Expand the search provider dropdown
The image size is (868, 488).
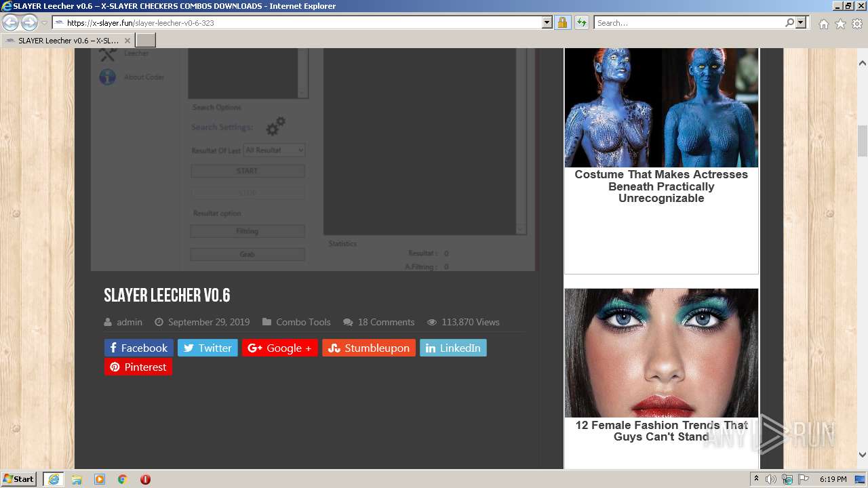coord(801,23)
